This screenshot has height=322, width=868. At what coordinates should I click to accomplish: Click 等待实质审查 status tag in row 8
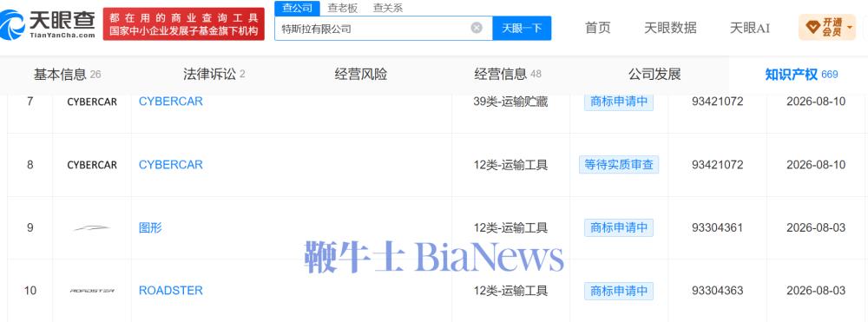pyautogui.click(x=619, y=165)
